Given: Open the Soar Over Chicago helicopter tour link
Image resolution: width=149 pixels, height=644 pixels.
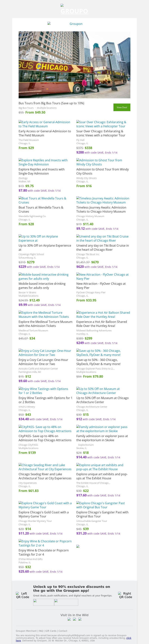Looking at the screenshot, I should pyautogui.click(x=101, y=124).
